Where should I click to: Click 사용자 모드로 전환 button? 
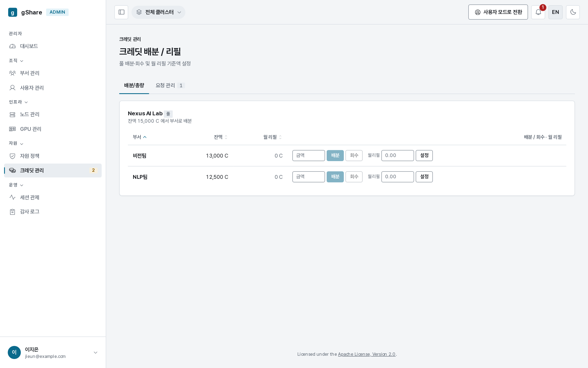(x=498, y=12)
